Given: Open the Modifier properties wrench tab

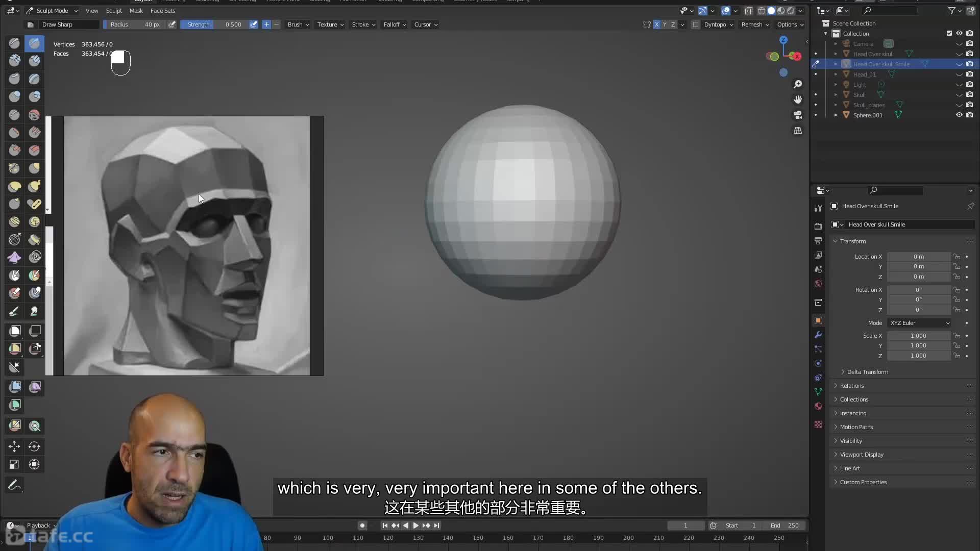Looking at the screenshot, I should [818, 335].
